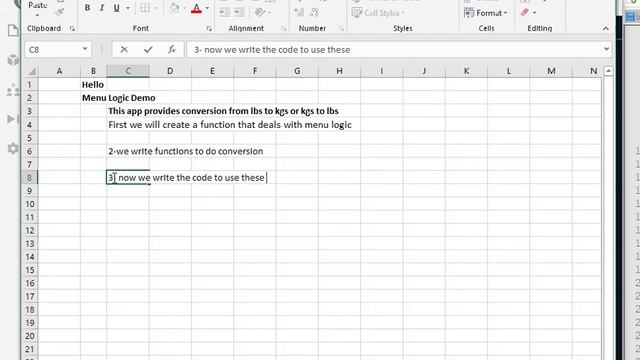Click the cube icon in left sidebar
The height and width of the screenshot is (360, 640).
point(13,60)
